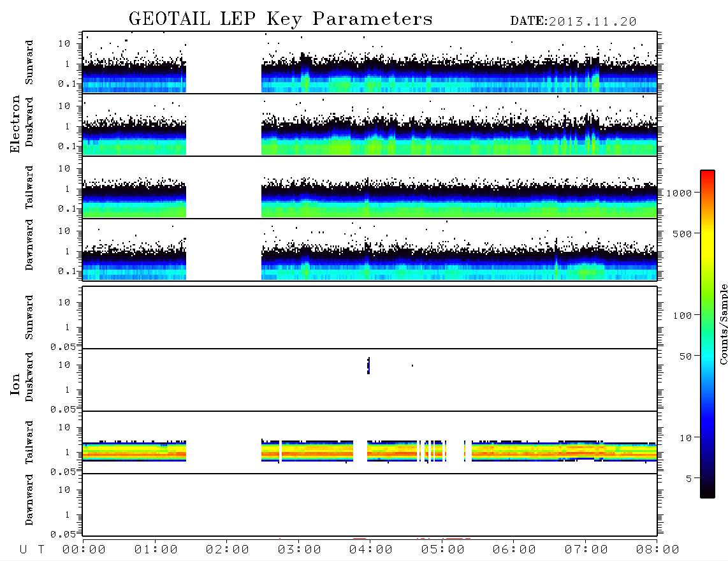Click the "Counts/Sample" color bar title
728x561 pixels.
723,324
